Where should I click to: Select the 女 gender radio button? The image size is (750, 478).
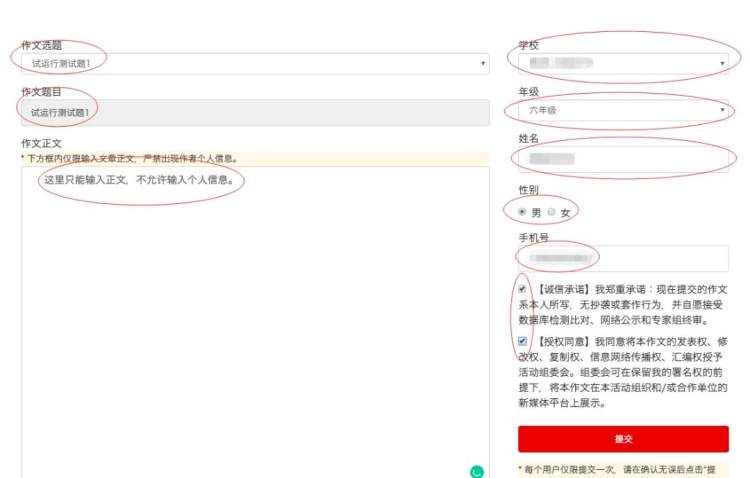point(551,211)
